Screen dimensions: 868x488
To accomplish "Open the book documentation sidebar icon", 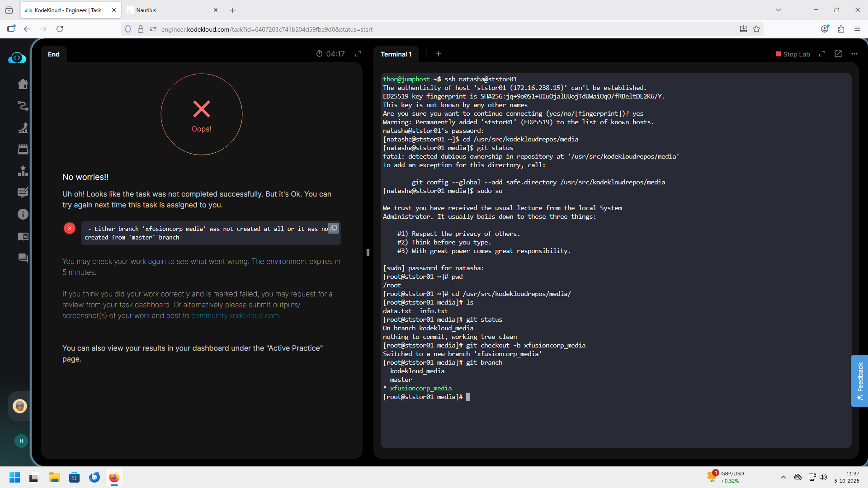I will [x=23, y=236].
